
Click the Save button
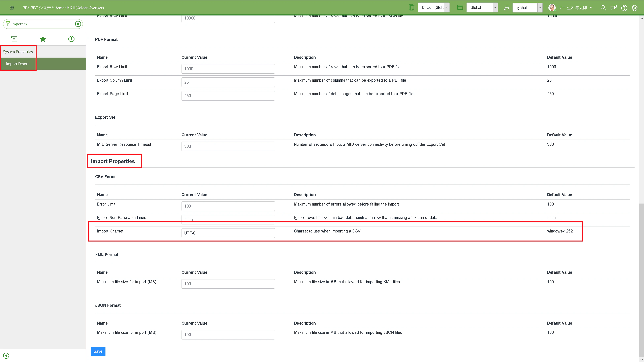[98, 351]
